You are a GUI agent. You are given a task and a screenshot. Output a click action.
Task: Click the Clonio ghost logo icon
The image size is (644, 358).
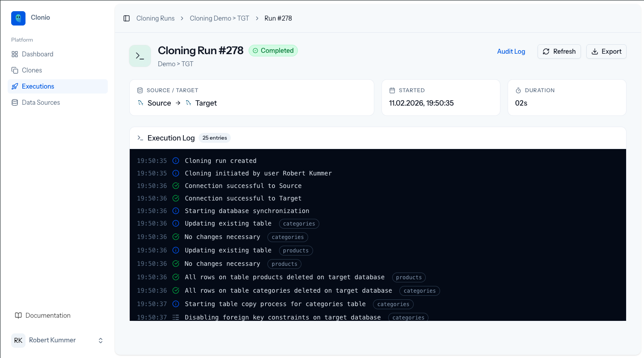coord(18,18)
